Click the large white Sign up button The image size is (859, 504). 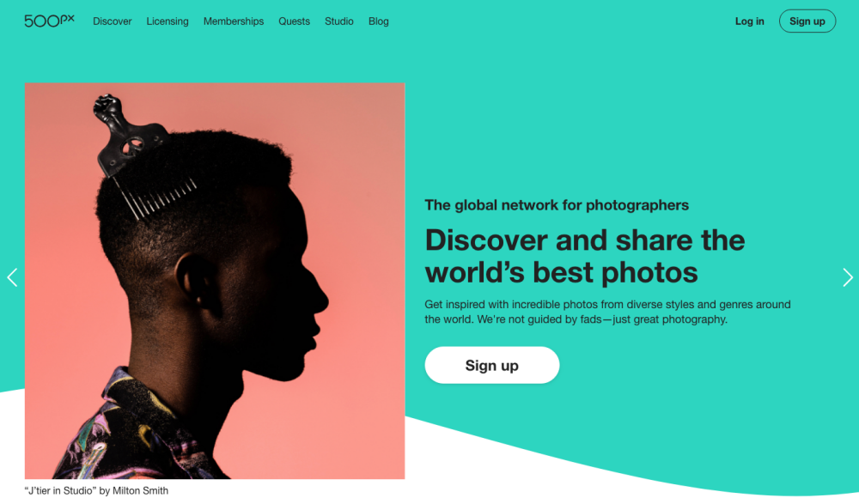[x=492, y=365]
